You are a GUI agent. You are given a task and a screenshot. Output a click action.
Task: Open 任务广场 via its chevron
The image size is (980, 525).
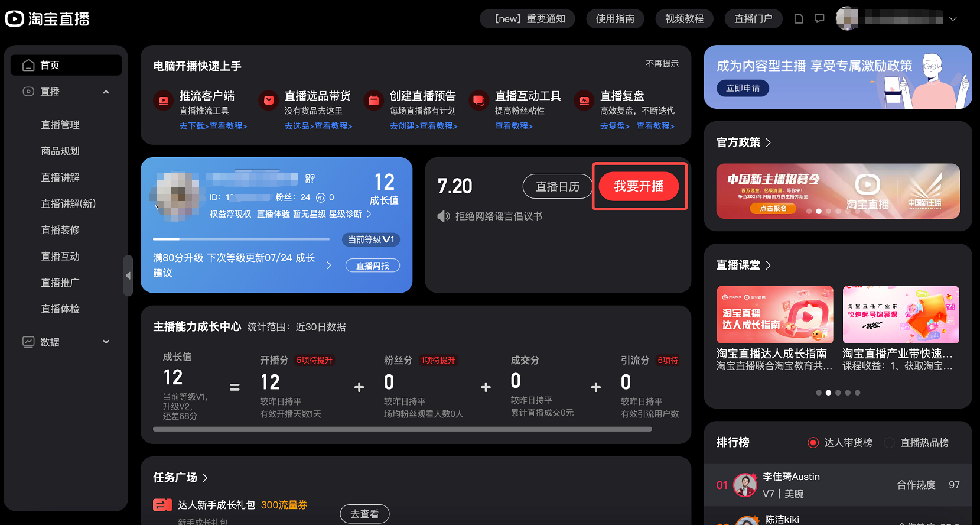[x=205, y=478]
